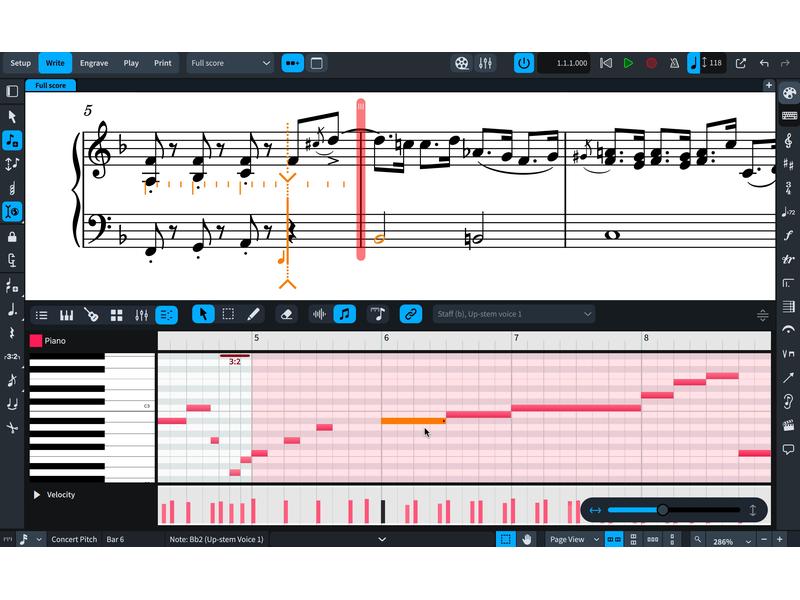Toggle Insert mode in the left toolbox
800x600 pixels.
(12, 211)
